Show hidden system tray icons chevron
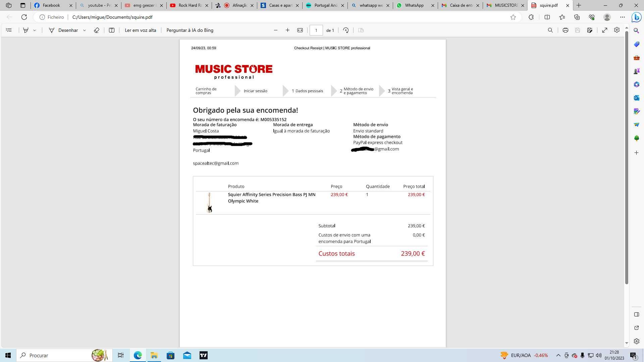644x362 pixels. coord(558,355)
